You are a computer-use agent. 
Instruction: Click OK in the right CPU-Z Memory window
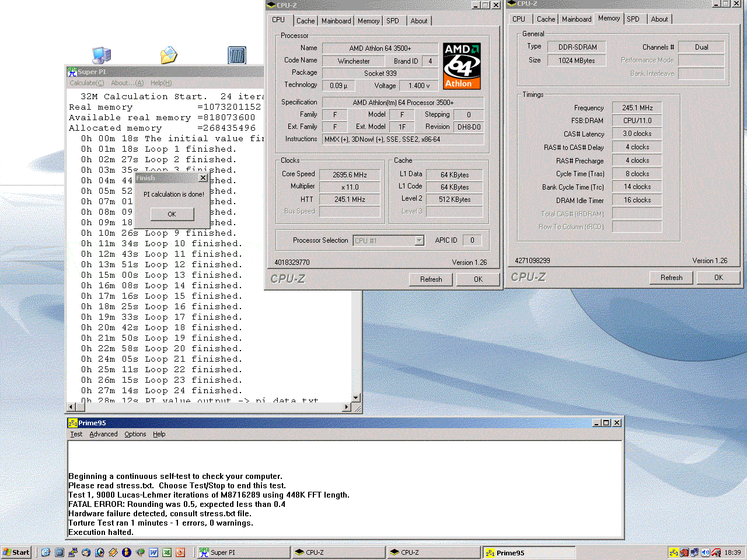tap(718, 278)
